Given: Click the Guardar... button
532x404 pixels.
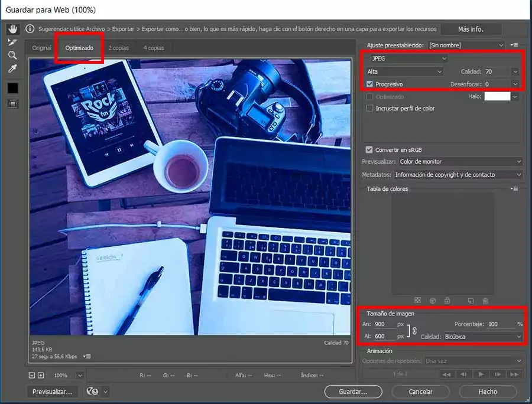Looking at the screenshot, I should coord(352,392).
